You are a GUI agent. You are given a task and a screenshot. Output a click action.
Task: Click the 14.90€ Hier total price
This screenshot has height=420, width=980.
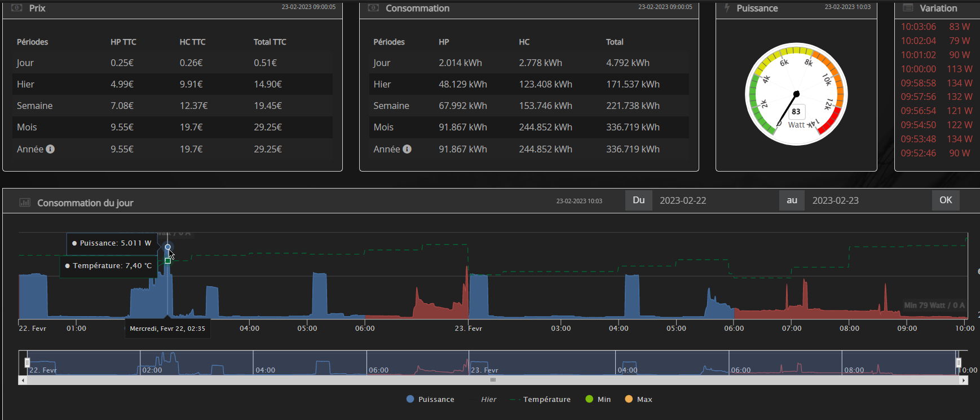coord(268,84)
